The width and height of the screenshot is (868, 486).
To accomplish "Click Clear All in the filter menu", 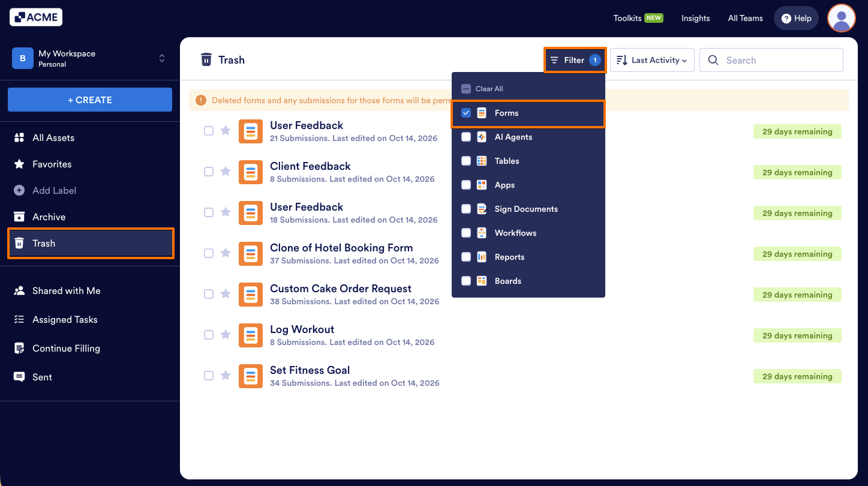I will coord(482,89).
